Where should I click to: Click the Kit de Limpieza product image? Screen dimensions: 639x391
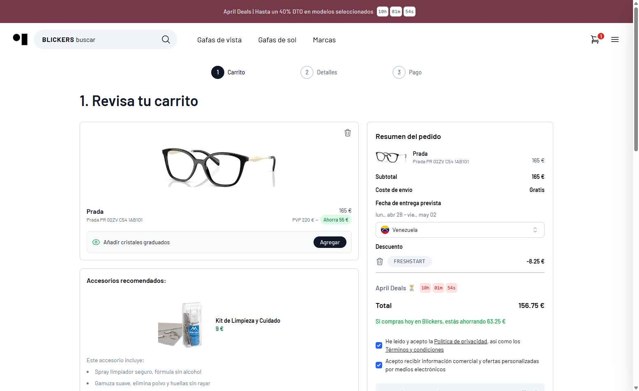pos(181,325)
